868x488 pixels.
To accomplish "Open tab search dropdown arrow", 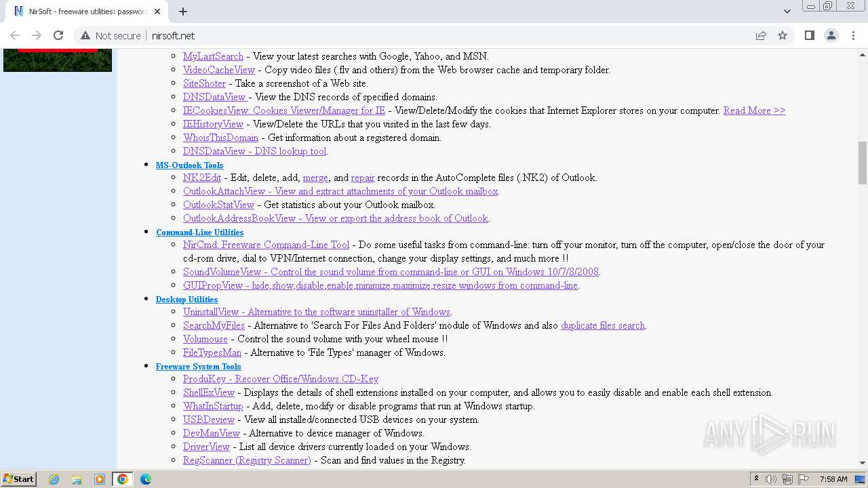I will (x=787, y=12).
